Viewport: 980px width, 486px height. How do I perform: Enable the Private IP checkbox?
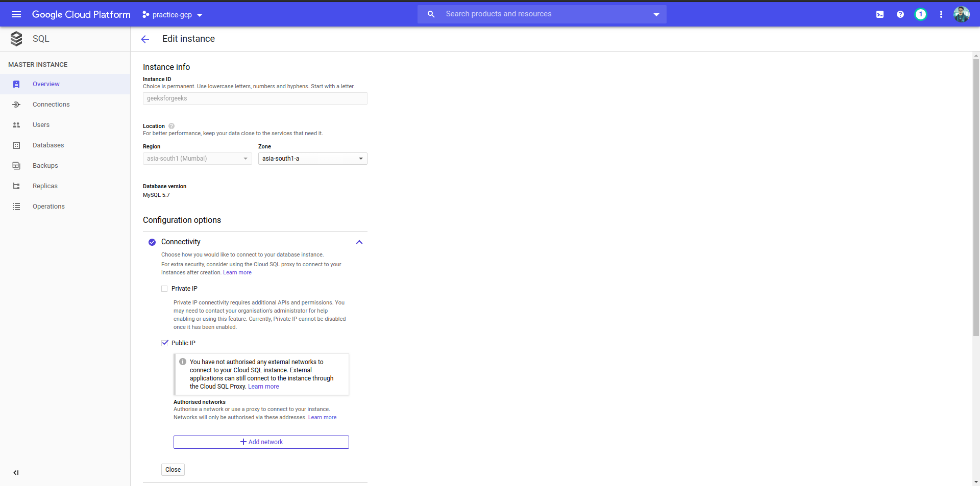pyautogui.click(x=164, y=289)
